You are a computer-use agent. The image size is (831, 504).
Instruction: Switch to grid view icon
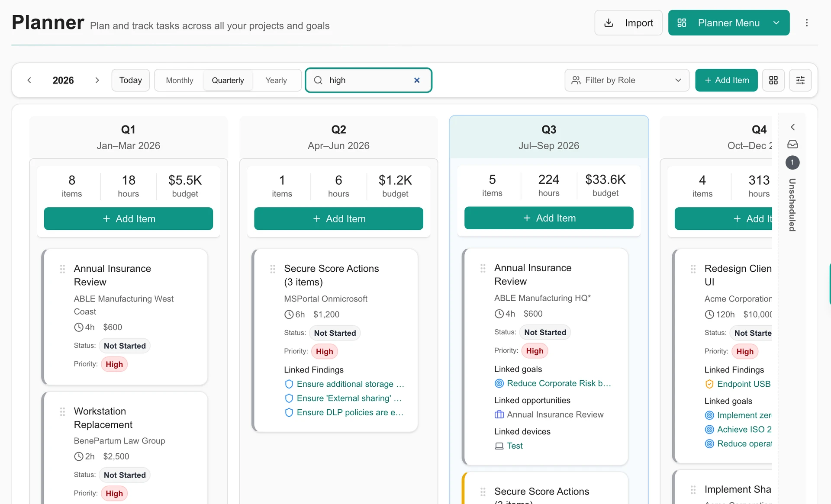pyautogui.click(x=773, y=80)
